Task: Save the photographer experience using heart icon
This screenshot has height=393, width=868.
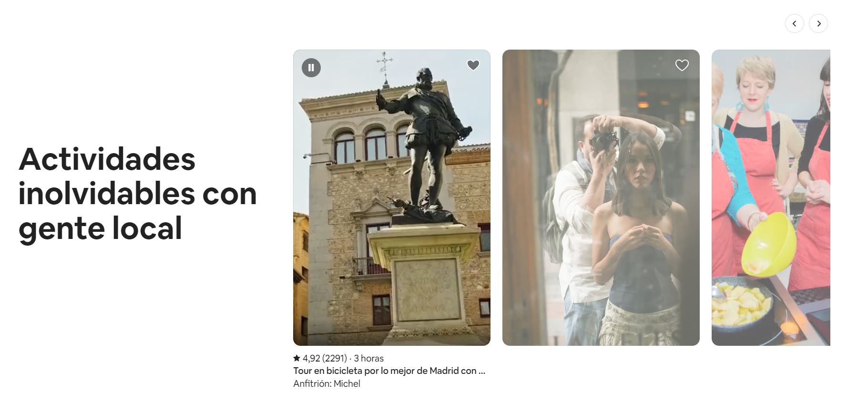Action: pyautogui.click(x=682, y=65)
